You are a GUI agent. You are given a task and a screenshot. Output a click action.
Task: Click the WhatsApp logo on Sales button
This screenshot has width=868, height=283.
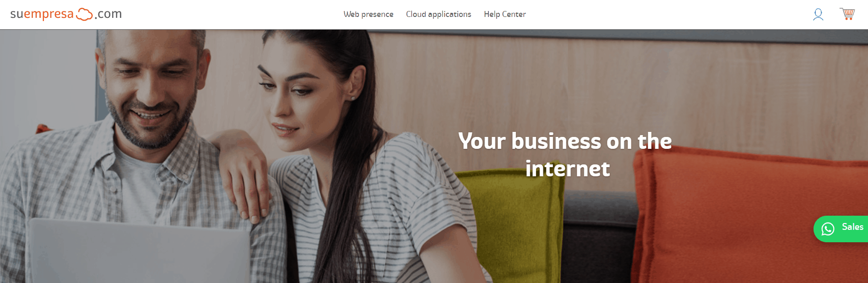828,229
